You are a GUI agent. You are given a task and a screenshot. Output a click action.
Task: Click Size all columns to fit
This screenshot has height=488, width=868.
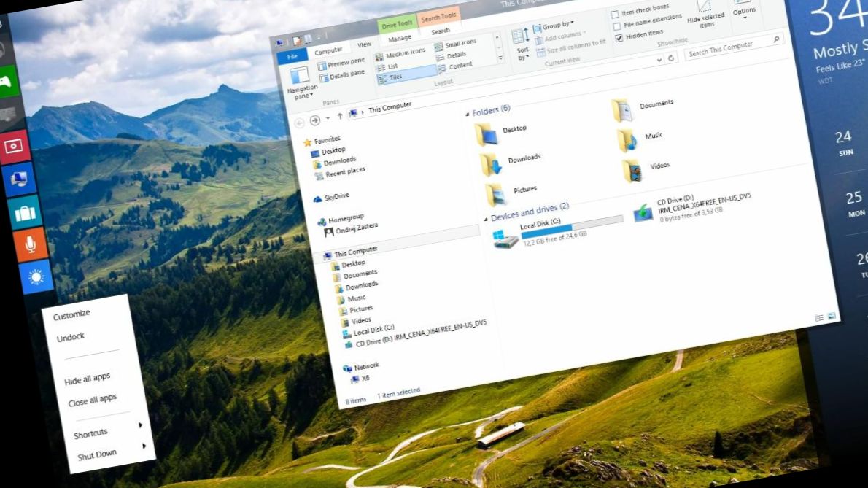coord(570,47)
